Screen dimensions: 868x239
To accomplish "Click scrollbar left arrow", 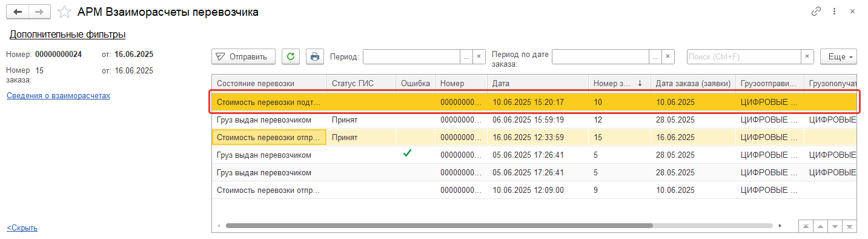I will click(219, 226).
